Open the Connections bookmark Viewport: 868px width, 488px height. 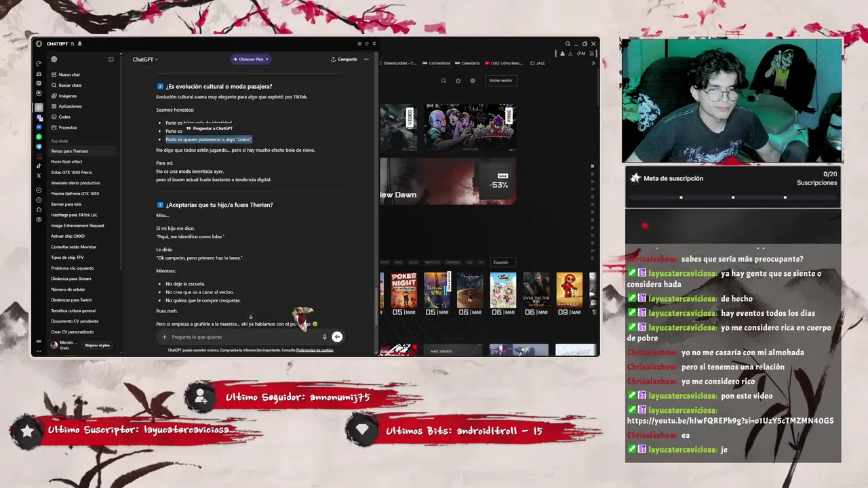[436, 63]
